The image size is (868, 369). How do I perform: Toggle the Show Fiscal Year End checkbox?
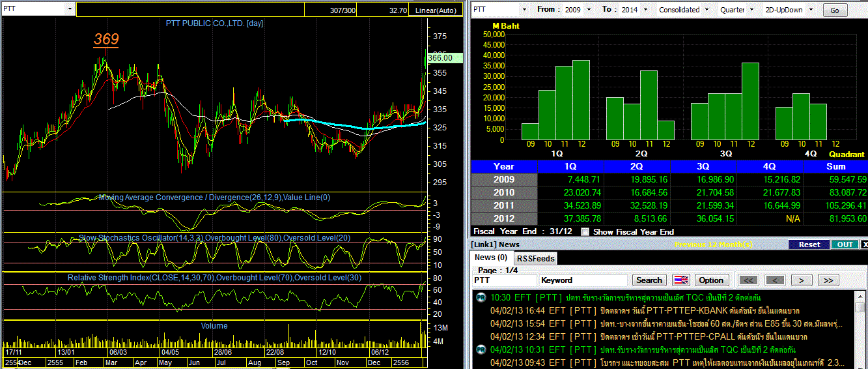pyautogui.click(x=585, y=231)
